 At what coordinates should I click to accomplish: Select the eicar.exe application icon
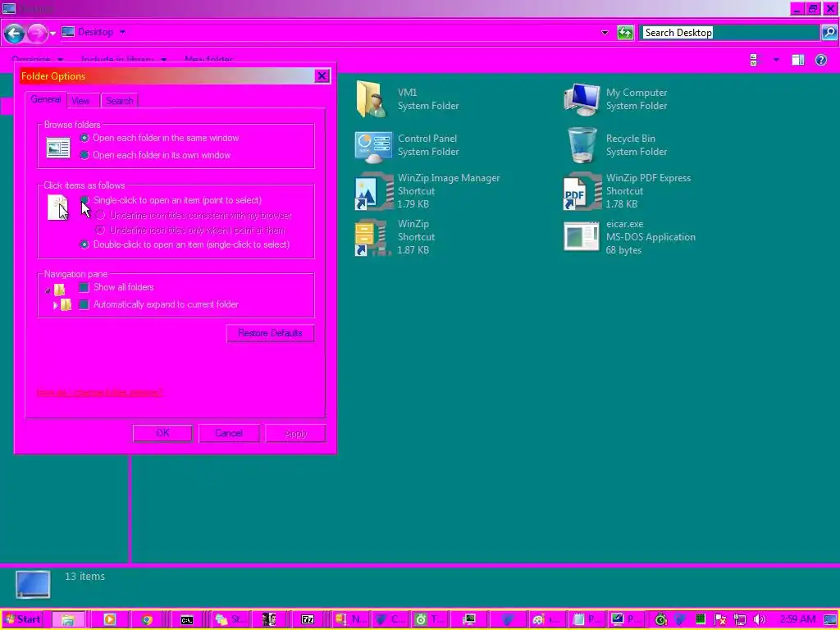click(x=582, y=237)
